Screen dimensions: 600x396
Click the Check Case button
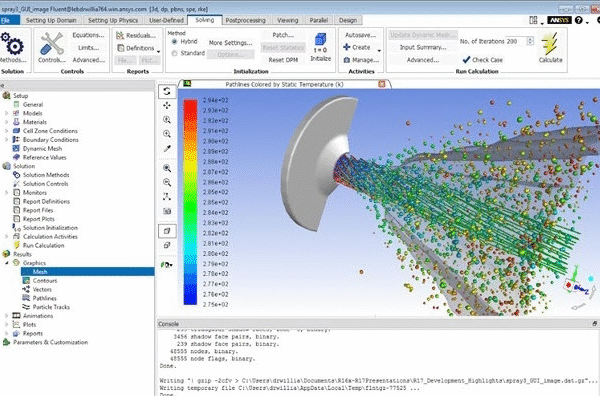click(x=482, y=60)
